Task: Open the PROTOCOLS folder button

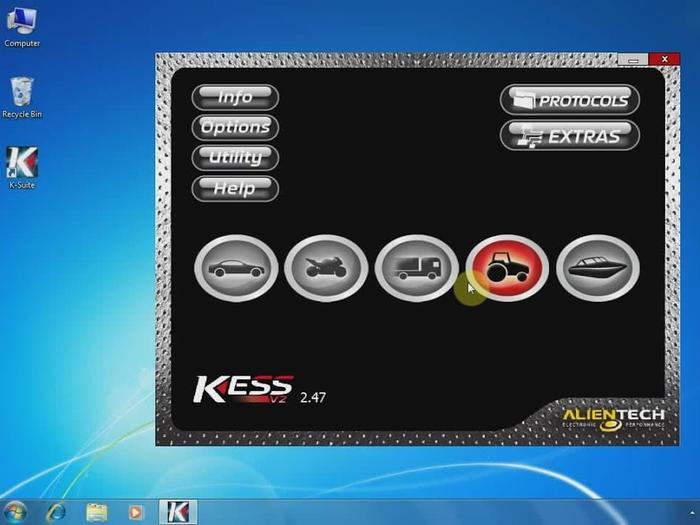Action: pos(570,100)
